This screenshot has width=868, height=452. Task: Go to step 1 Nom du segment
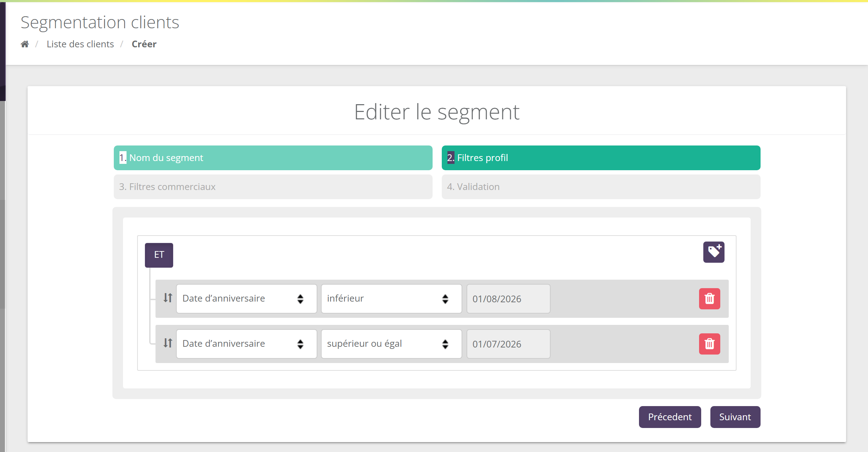[x=273, y=158]
